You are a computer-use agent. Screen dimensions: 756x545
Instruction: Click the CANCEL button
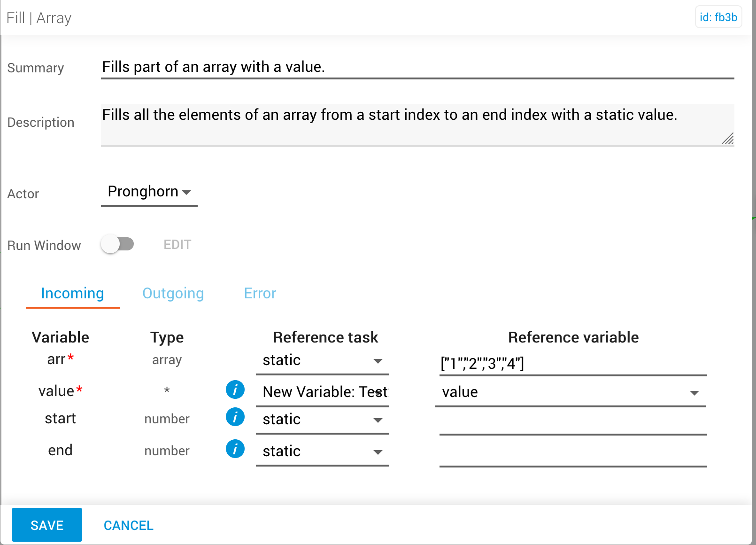pos(129,525)
